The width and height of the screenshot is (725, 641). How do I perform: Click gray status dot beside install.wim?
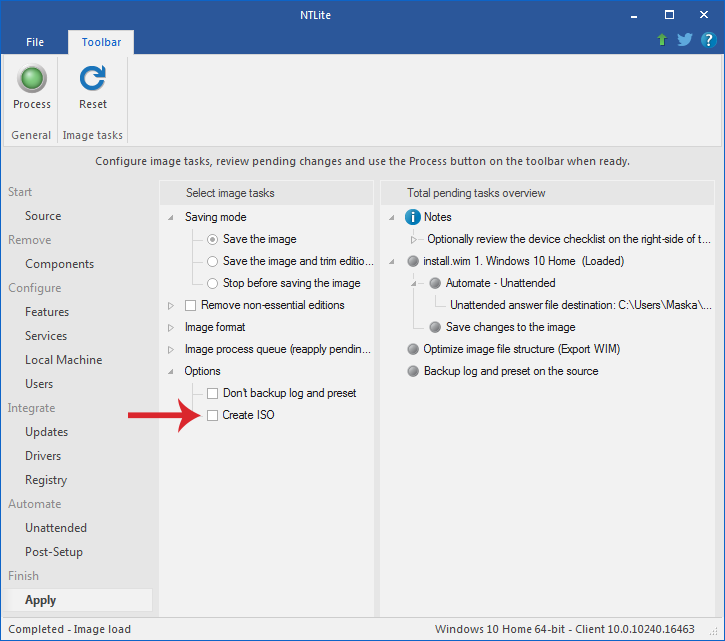413,261
